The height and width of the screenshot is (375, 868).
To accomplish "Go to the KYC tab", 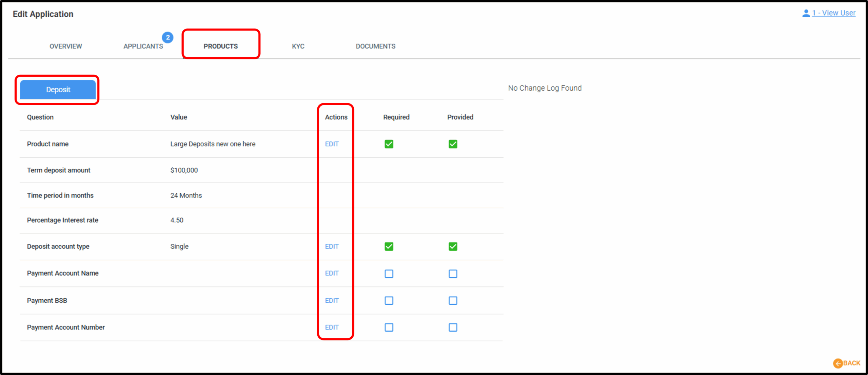I will [x=298, y=46].
